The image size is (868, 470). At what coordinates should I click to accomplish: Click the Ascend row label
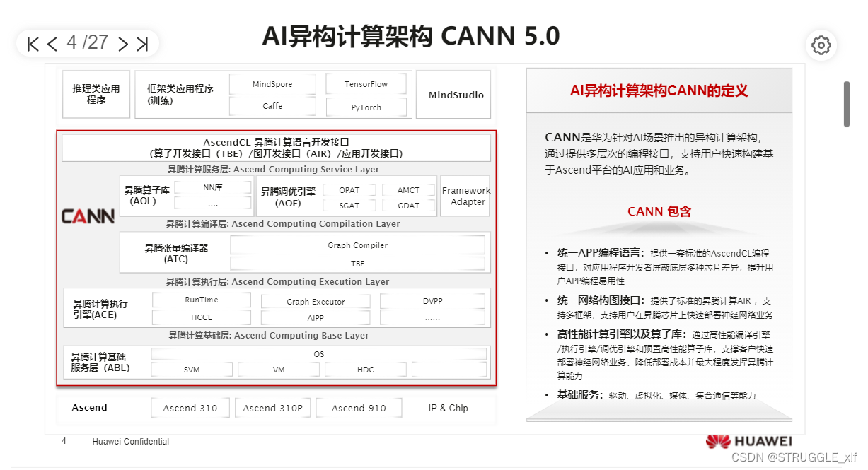pos(89,408)
